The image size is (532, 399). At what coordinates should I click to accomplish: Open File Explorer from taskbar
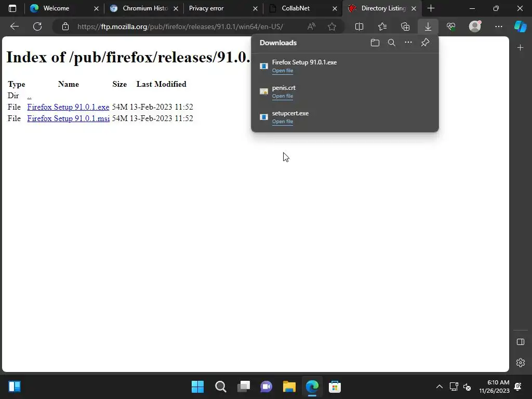(289, 387)
